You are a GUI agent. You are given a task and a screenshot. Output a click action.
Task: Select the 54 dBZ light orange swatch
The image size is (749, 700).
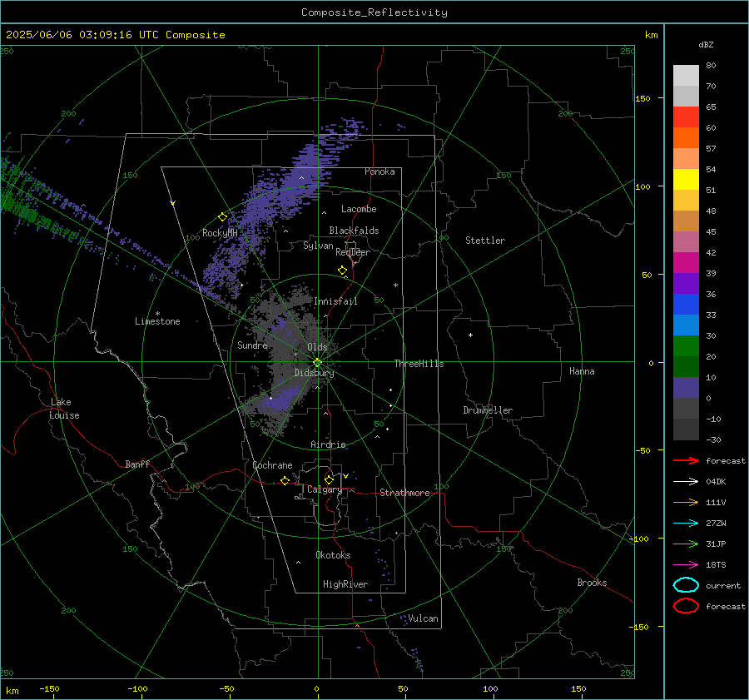click(x=686, y=159)
